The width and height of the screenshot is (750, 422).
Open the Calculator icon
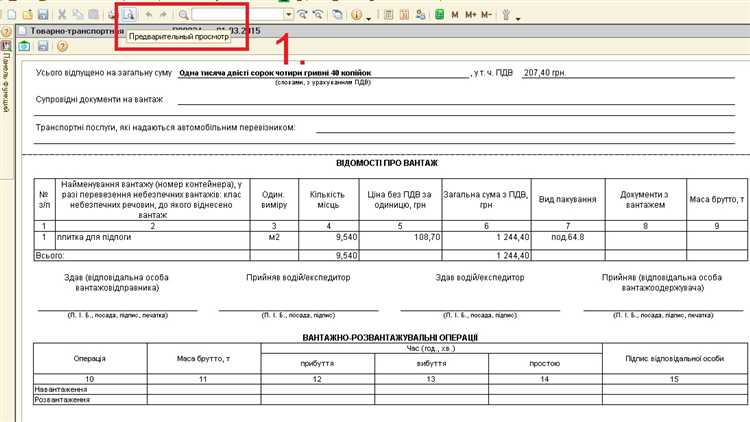click(388, 14)
